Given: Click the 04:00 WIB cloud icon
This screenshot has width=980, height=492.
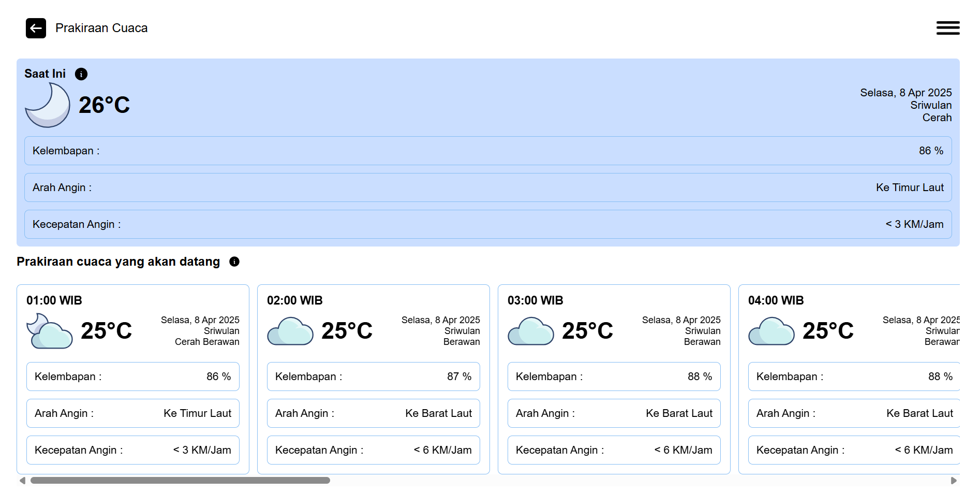Looking at the screenshot, I should click(771, 331).
